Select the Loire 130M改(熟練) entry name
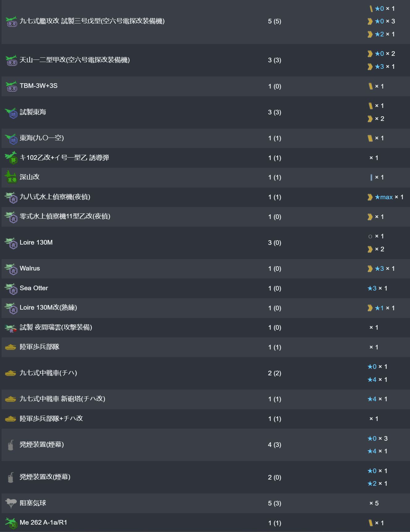Screen dimensions: 410x532 (48, 307)
